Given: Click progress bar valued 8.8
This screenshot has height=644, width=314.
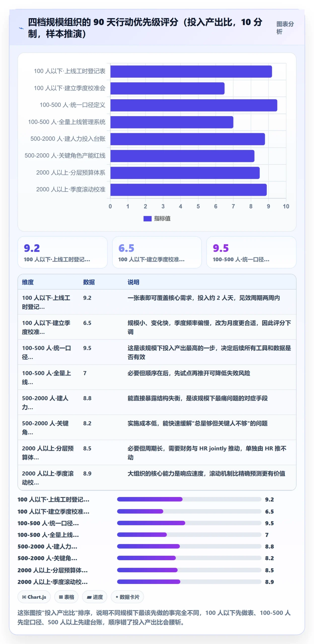Looking at the screenshot, I should (189, 546).
